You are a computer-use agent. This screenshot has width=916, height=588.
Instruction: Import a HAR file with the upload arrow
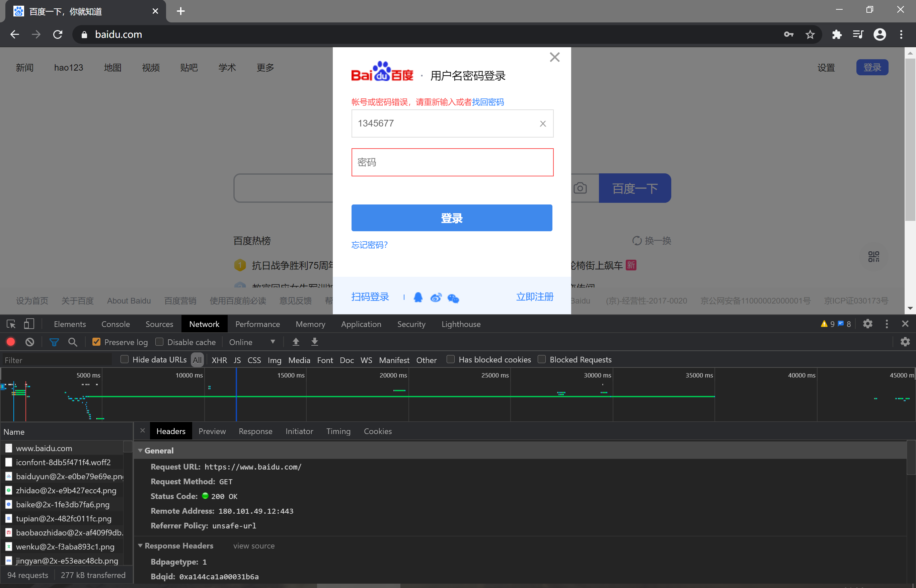point(296,342)
